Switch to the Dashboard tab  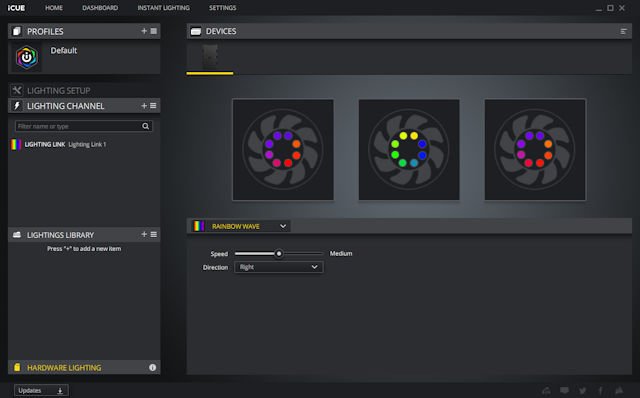[x=100, y=8]
